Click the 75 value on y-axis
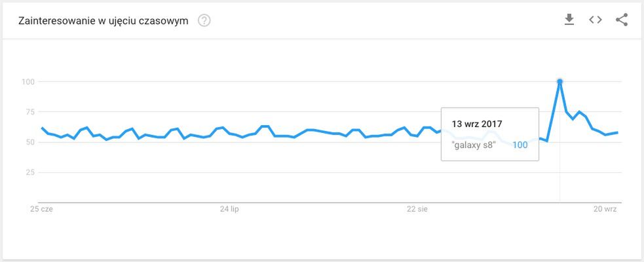This screenshot has height=262, width=644. [x=29, y=112]
